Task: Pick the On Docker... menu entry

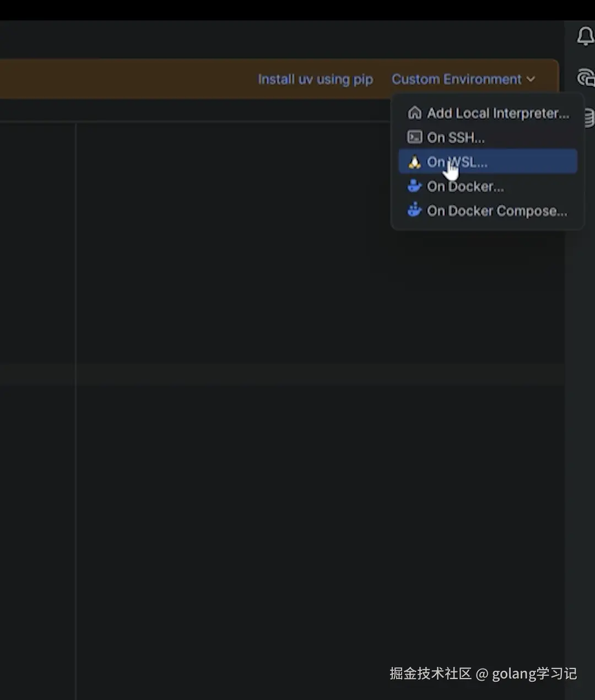Action: [465, 186]
